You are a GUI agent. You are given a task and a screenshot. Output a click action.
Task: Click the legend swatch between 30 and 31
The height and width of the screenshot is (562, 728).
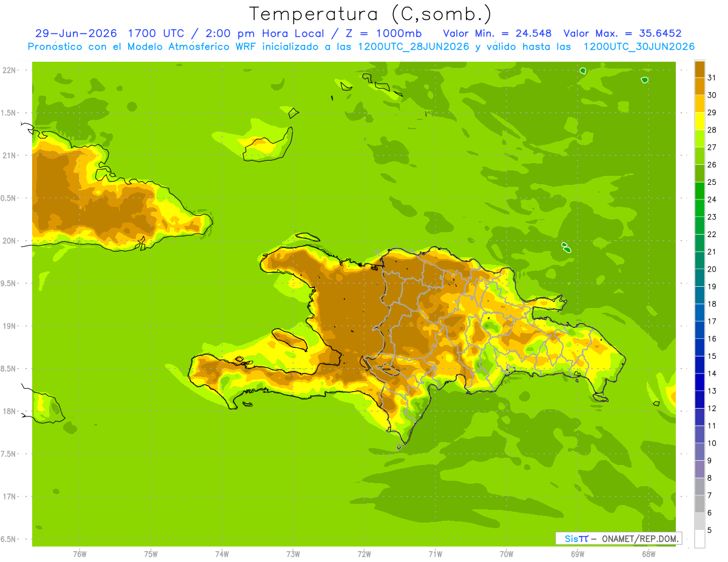tap(699, 87)
